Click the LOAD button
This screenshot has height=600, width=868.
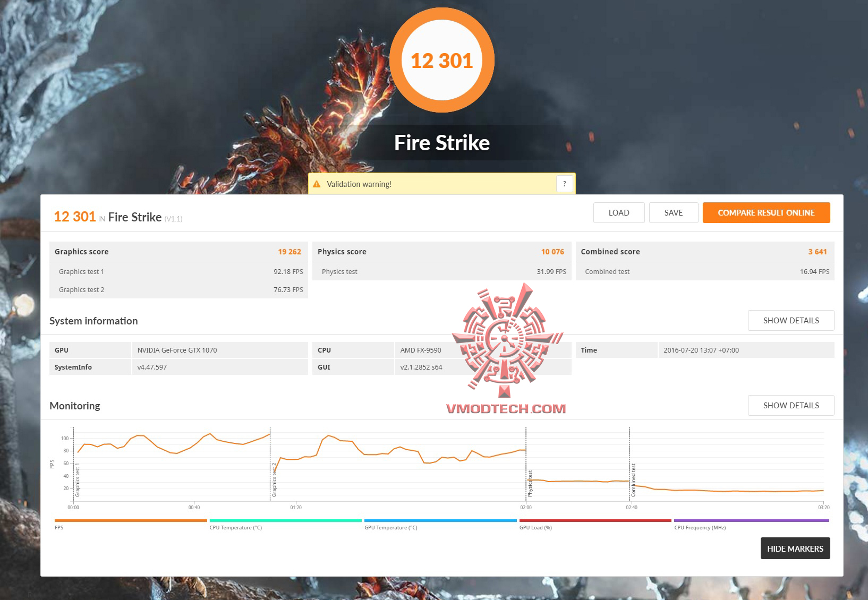[x=619, y=213]
